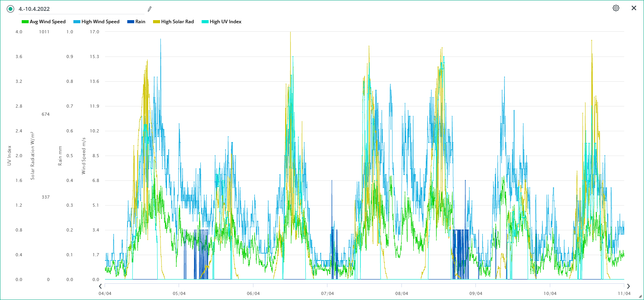Hide the High Wind Speed series
The width and height of the screenshot is (644, 300).
tap(96, 22)
